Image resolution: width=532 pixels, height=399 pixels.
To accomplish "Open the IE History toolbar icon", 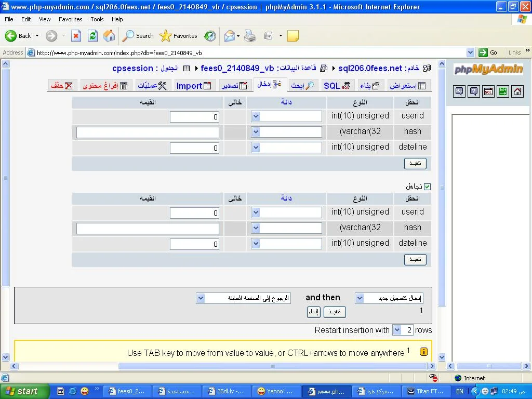I will pos(210,36).
